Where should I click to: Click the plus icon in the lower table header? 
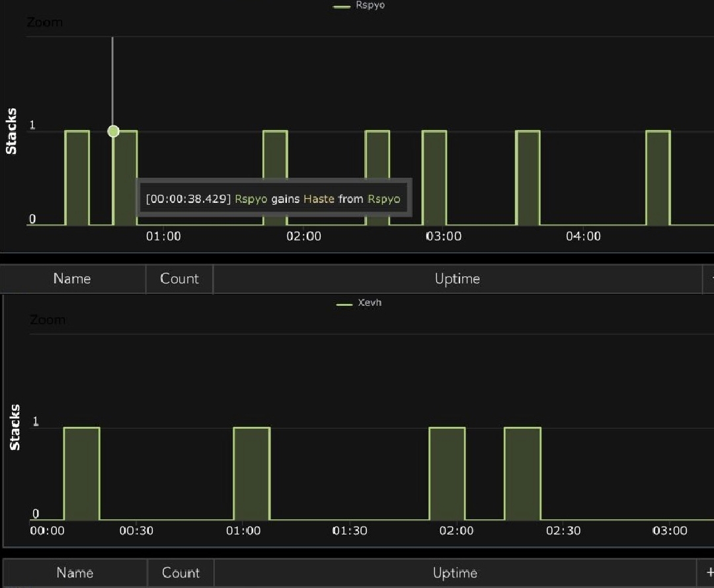tap(709, 572)
